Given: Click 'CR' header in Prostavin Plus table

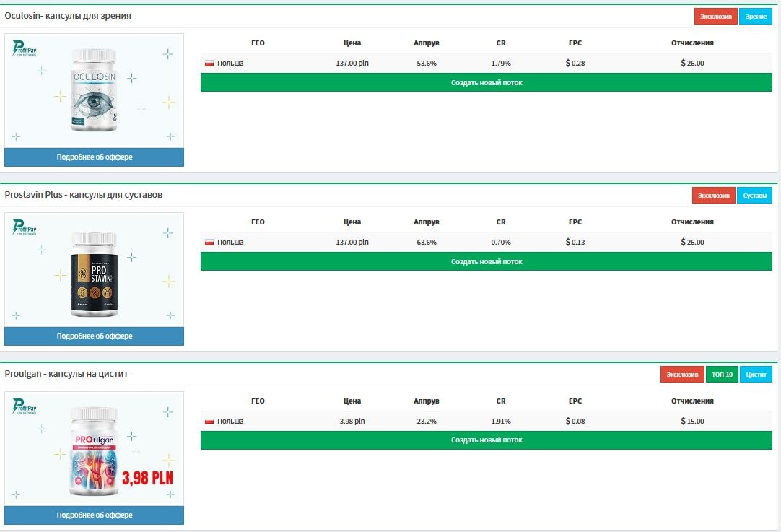Looking at the screenshot, I should [x=501, y=222].
